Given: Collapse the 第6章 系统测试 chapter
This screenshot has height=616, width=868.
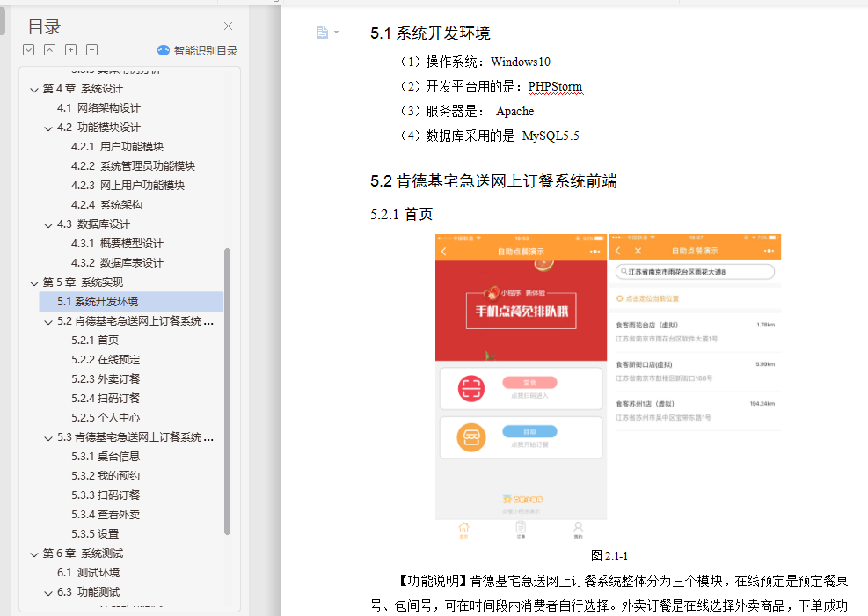Looking at the screenshot, I should 34,554.
